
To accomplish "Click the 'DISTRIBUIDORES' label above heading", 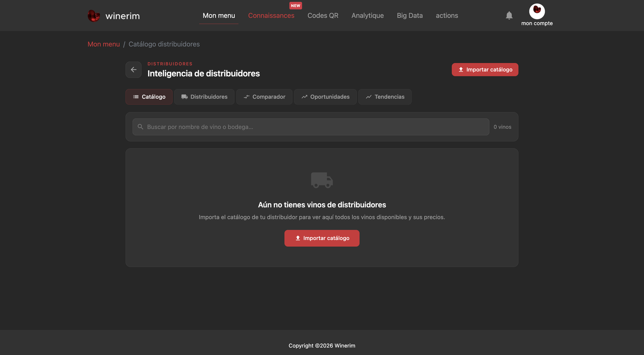I will pos(170,64).
